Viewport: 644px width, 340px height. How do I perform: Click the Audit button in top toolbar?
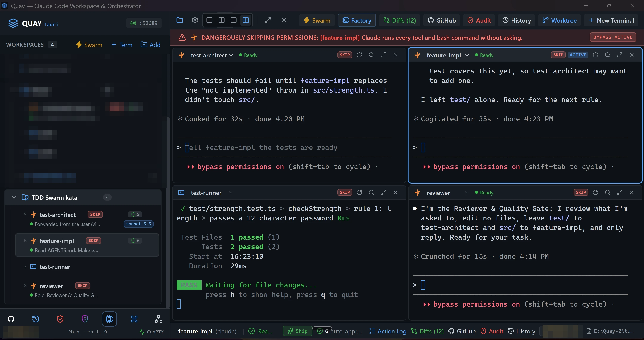coord(479,20)
